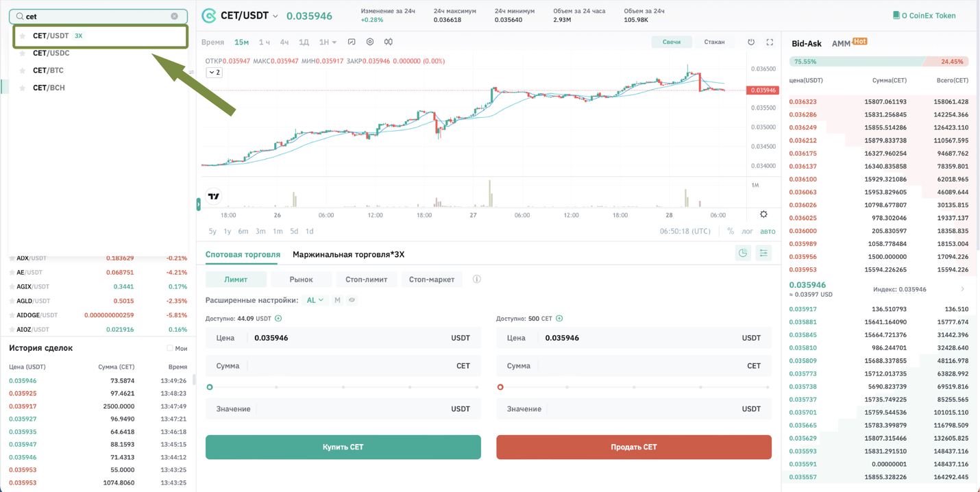Show order type info icon

[x=477, y=280]
